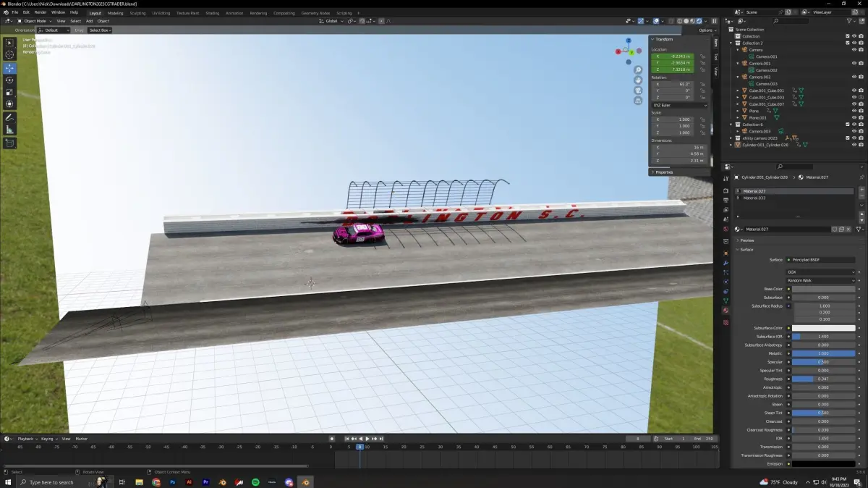This screenshot has height=488, width=868.
Task: Switch to solid viewport shading
Action: 686,21
